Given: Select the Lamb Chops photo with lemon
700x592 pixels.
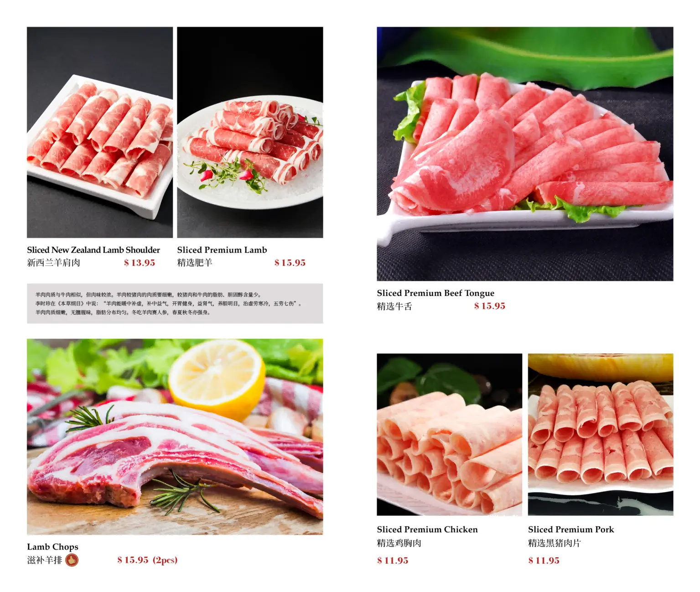Looking at the screenshot, I should pos(175,436).
